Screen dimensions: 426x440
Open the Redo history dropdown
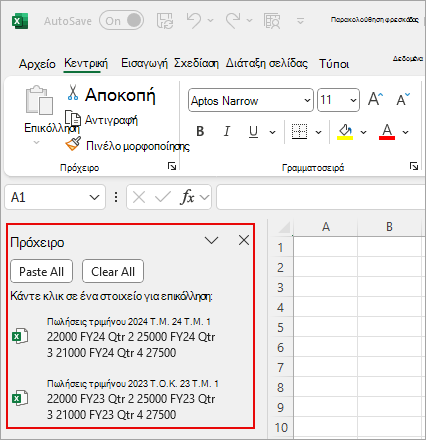point(249,21)
